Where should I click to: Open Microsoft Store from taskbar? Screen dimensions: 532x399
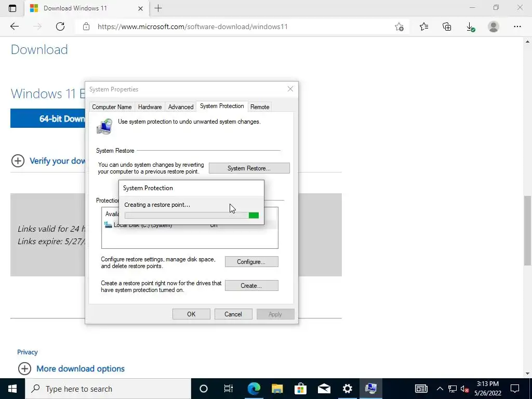(x=301, y=389)
